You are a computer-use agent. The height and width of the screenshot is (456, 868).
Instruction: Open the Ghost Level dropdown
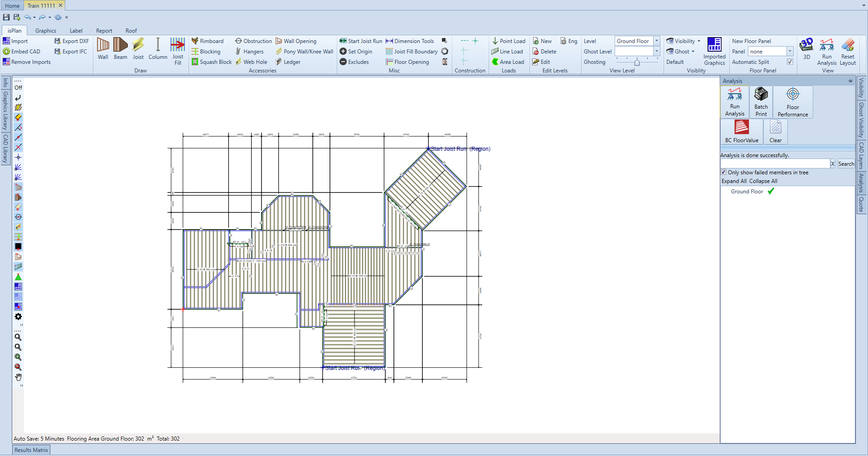656,51
